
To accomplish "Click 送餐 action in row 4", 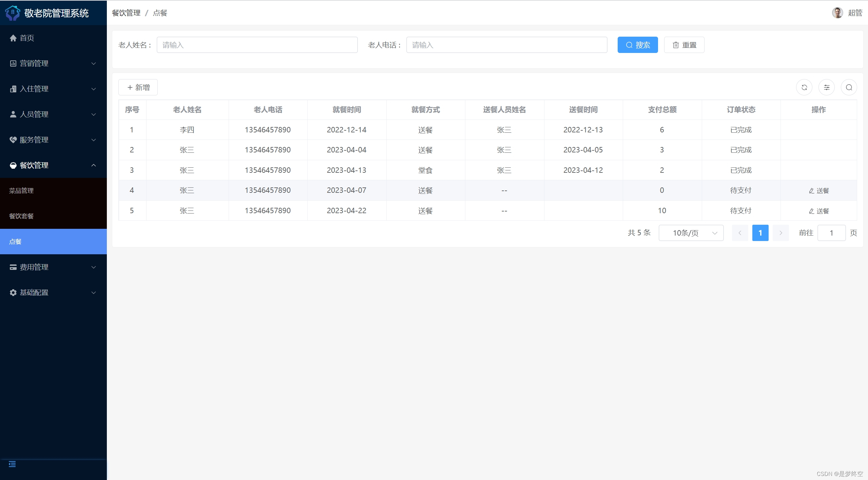I will [819, 191].
